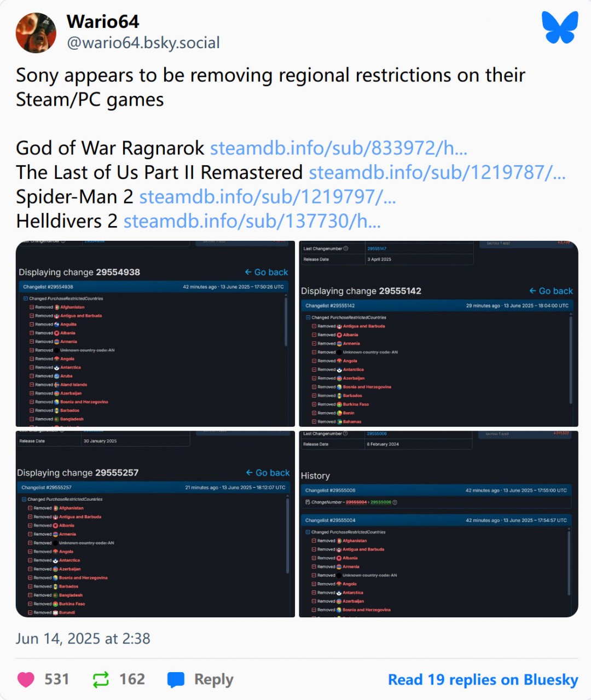Open the Helldivers 2 steamdb link
Screen dimensions: 591x700
(252, 221)
